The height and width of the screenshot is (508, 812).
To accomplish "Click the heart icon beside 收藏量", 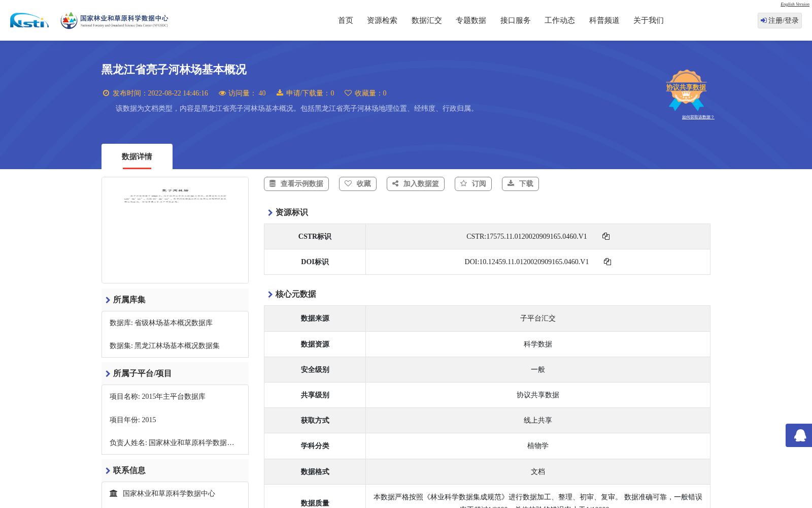I will tap(348, 93).
